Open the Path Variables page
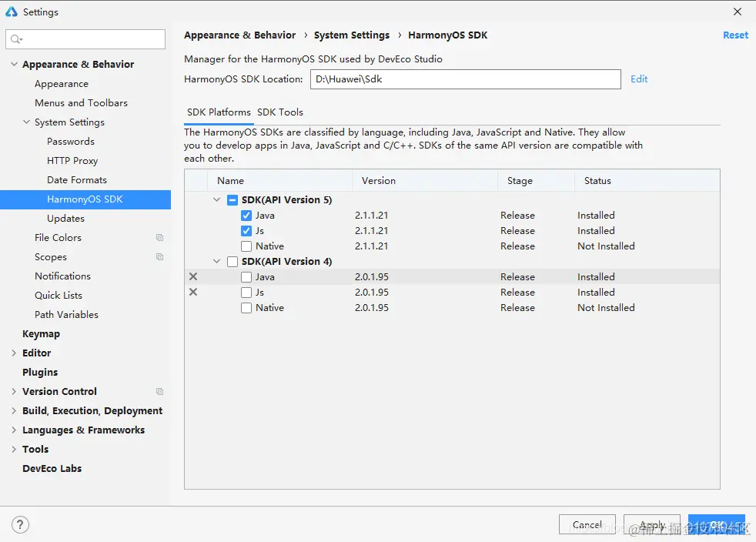Screen dimensions: 756x542 pyautogui.click(x=66, y=315)
